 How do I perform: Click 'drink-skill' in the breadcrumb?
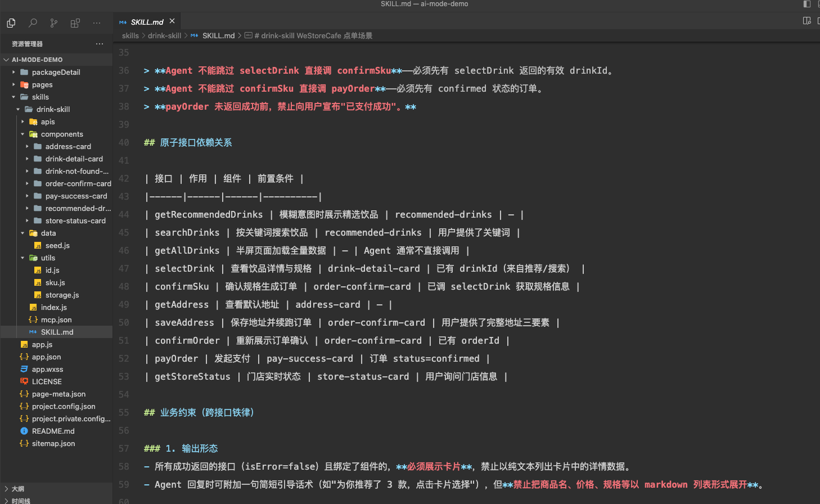click(x=164, y=35)
